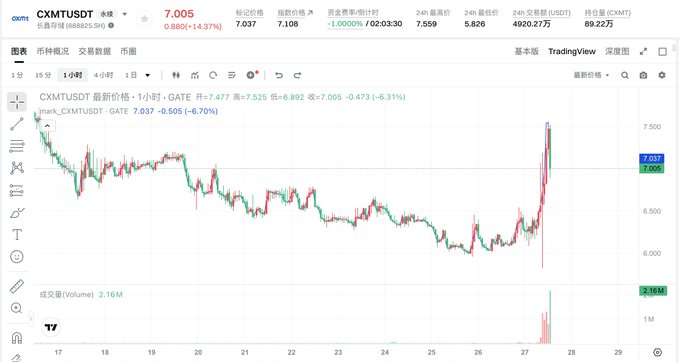Set interval to 1分
680x362 pixels.
[17, 75]
